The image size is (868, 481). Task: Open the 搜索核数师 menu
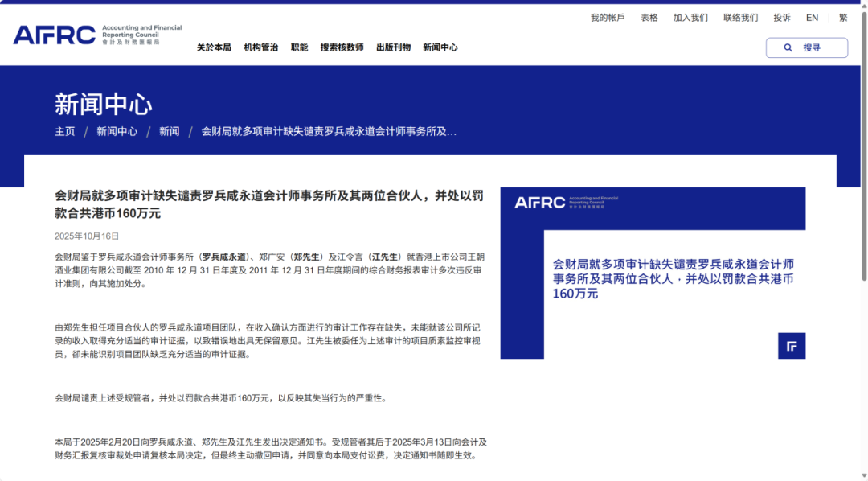(342, 47)
